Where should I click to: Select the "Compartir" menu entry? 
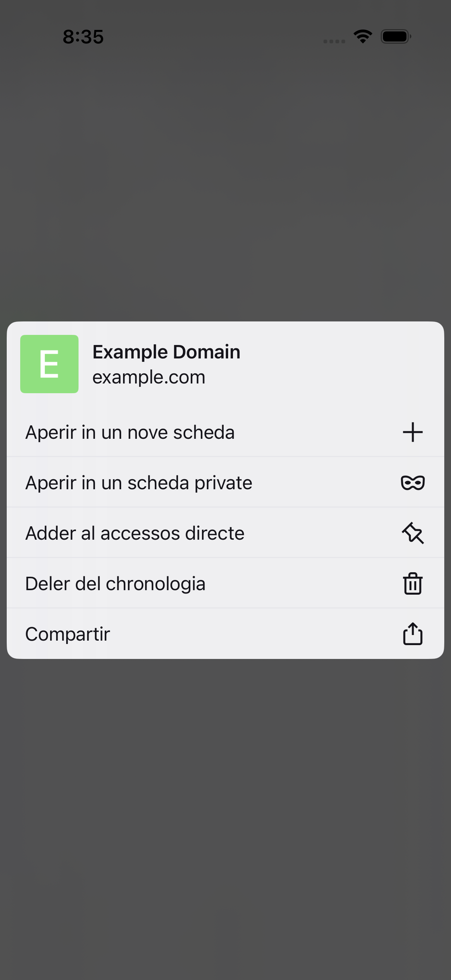pos(225,634)
